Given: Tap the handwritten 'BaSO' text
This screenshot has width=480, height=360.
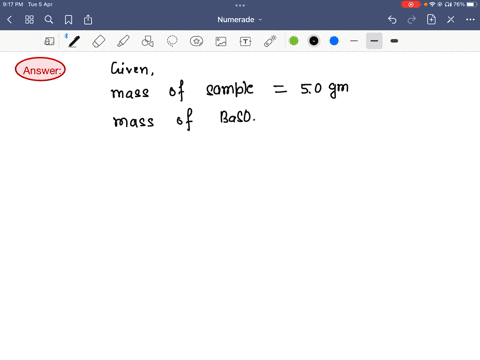Looking at the screenshot, I should tap(238, 117).
